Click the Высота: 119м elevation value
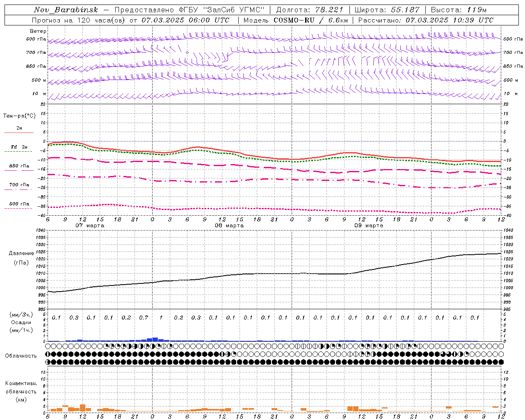The width and height of the screenshot is (525, 420). point(459,10)
